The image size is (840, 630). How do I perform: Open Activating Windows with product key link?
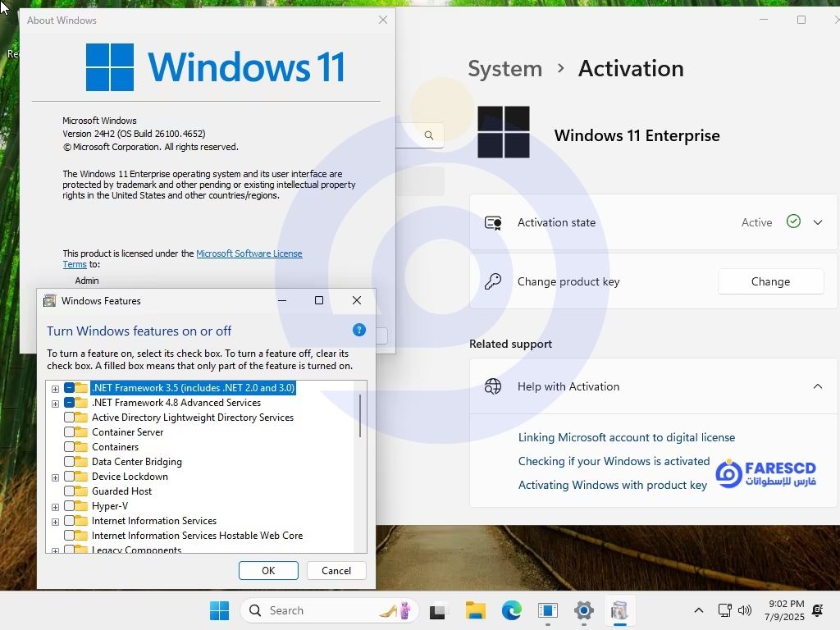612,485
